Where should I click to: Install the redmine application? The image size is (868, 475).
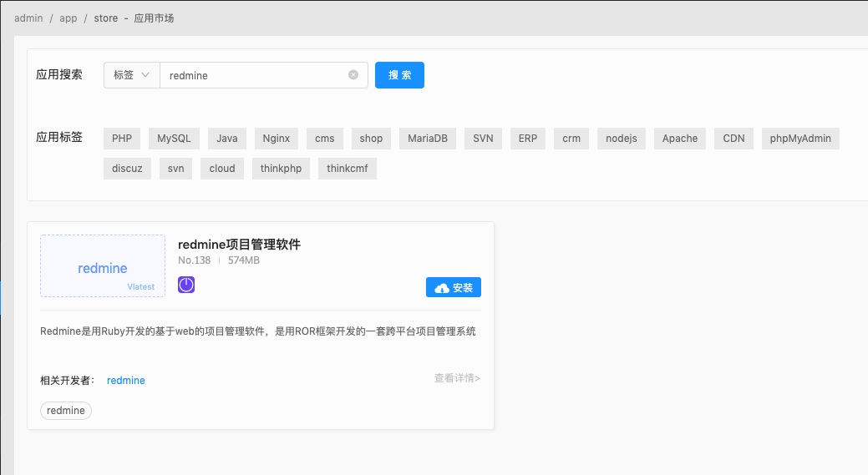tap(454, 287)
